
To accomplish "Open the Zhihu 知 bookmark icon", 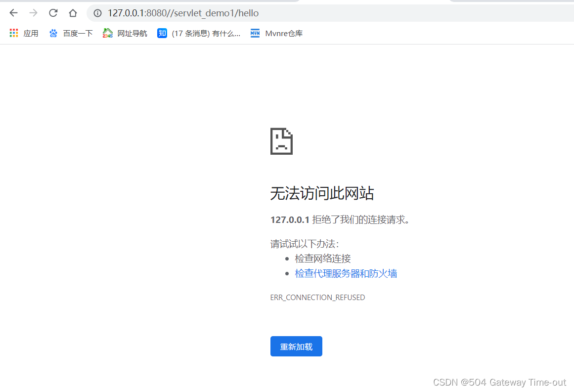I will click(x=162, y=33).
